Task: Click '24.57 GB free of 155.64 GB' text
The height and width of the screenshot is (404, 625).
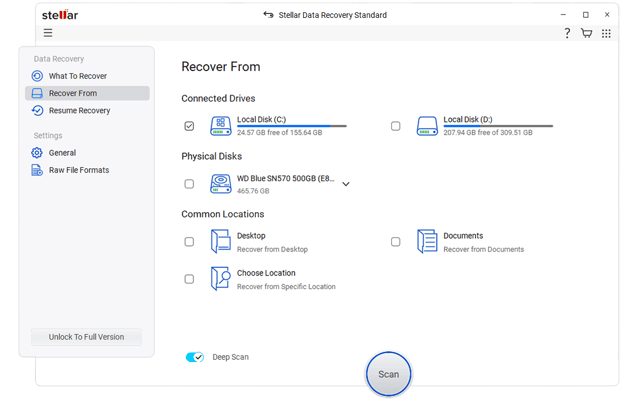Action: (279, 132)
